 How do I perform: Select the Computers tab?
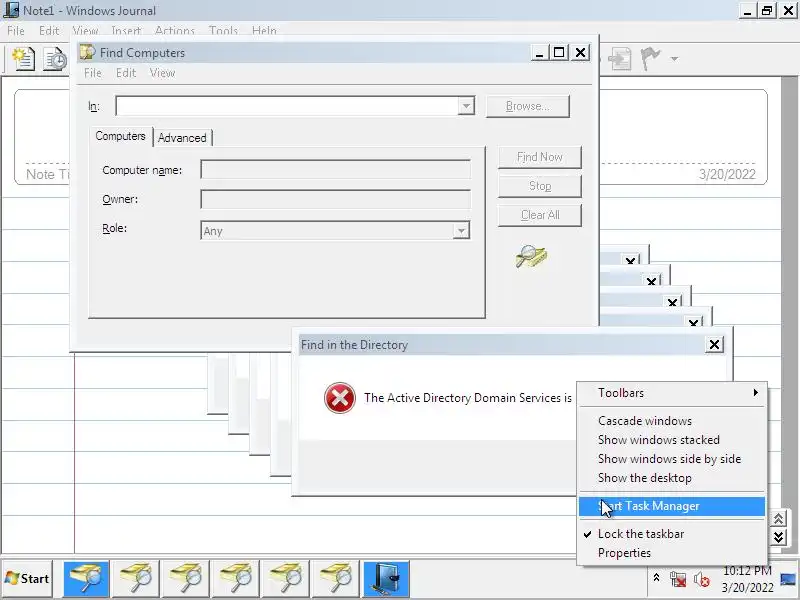(120, 136)
